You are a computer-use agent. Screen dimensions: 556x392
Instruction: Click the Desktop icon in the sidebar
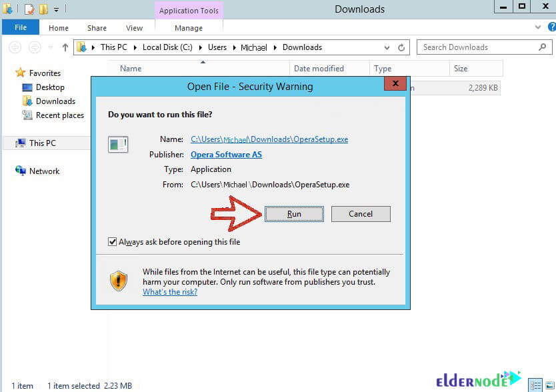tap(27, 87)
